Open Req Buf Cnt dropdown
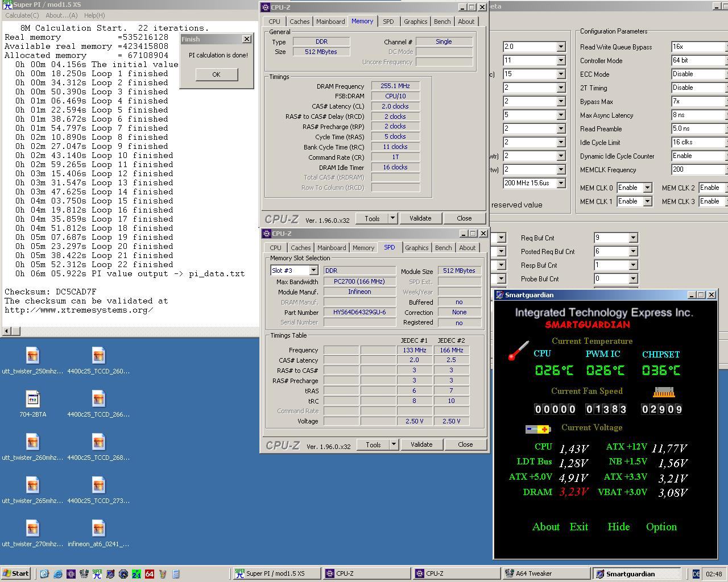The height and width of the screenshot is (582, 728). click(x=633, y=238)
